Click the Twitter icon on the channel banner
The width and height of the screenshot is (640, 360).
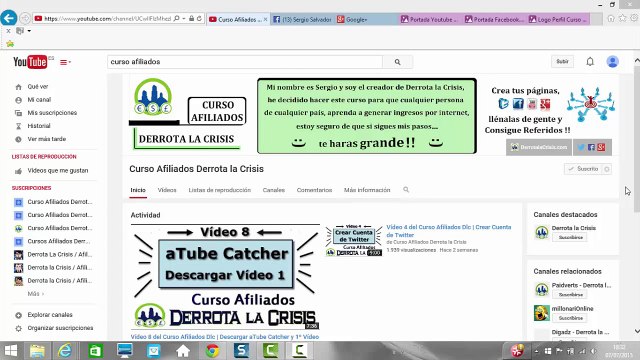click(x=580, y=147)
